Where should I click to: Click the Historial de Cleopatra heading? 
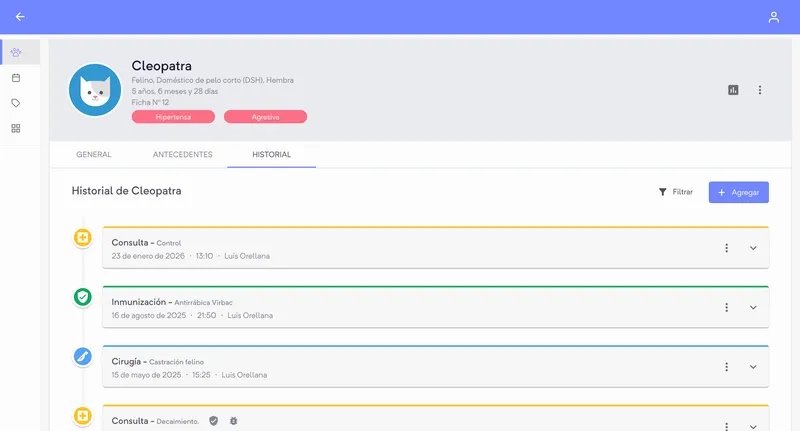tap(127, 191)
